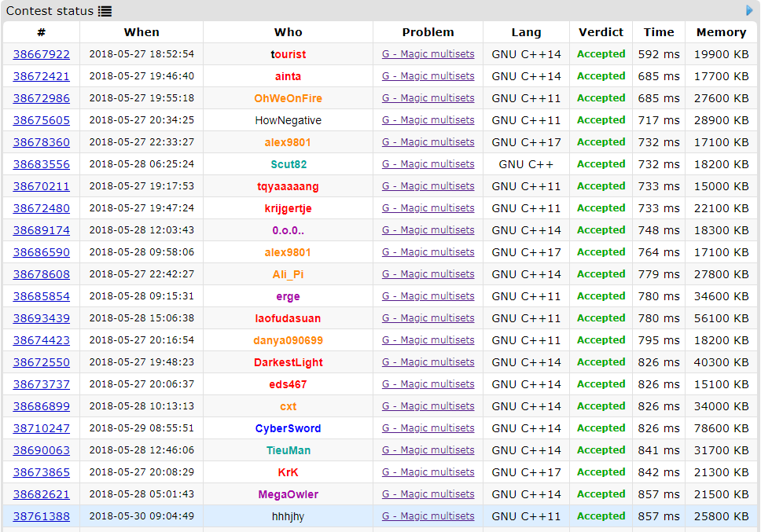Open Magic multisets problem in Scut82's row
Image resolution: width=761 pixels, height=532 pixels.
(x=428, y=164)
